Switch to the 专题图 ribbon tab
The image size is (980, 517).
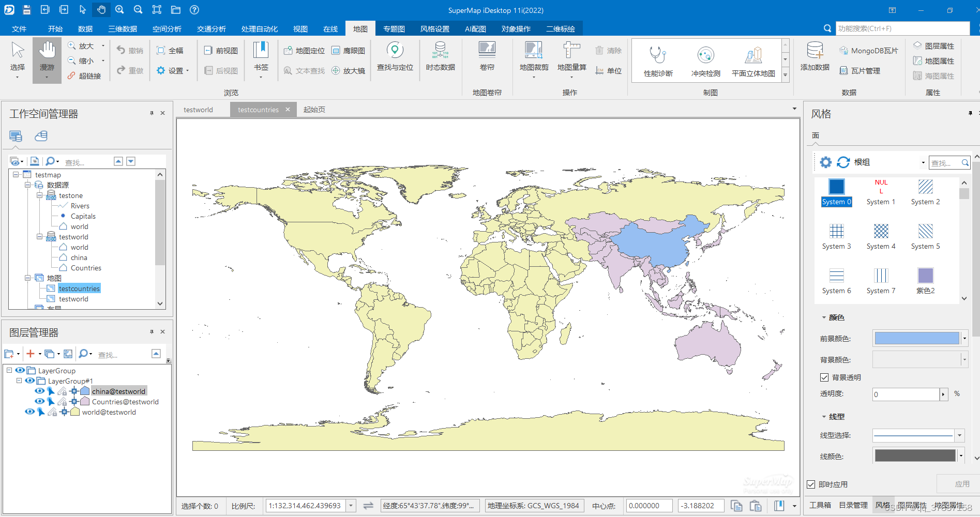click(394, 29)
